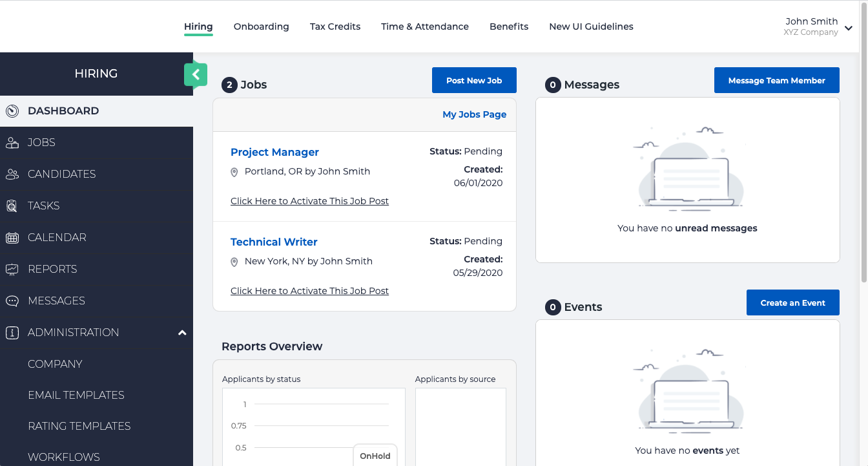This screenshot has width=868, height=466.
Task: Click the location pin beside Portland, OR
Action: [x=234, y=171]
